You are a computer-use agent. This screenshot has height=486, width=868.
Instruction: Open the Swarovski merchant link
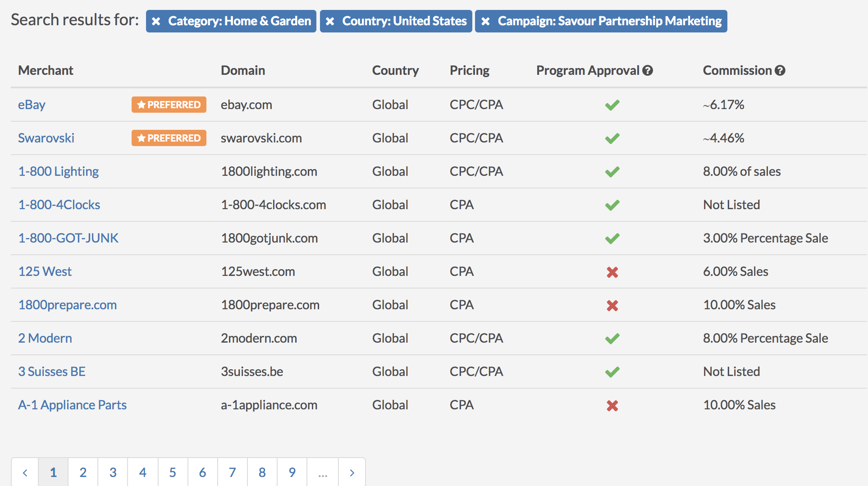pos(46,138)
